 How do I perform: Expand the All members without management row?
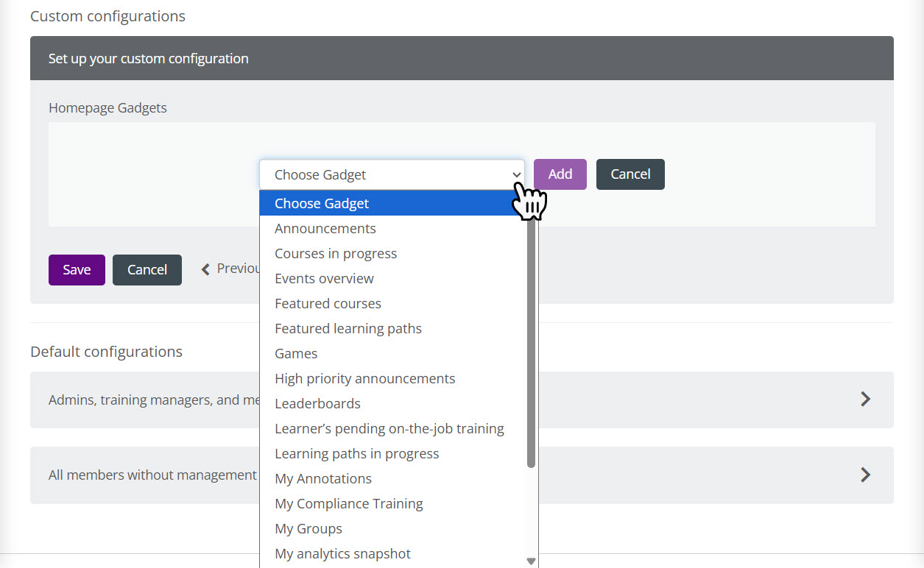[866, 475]
